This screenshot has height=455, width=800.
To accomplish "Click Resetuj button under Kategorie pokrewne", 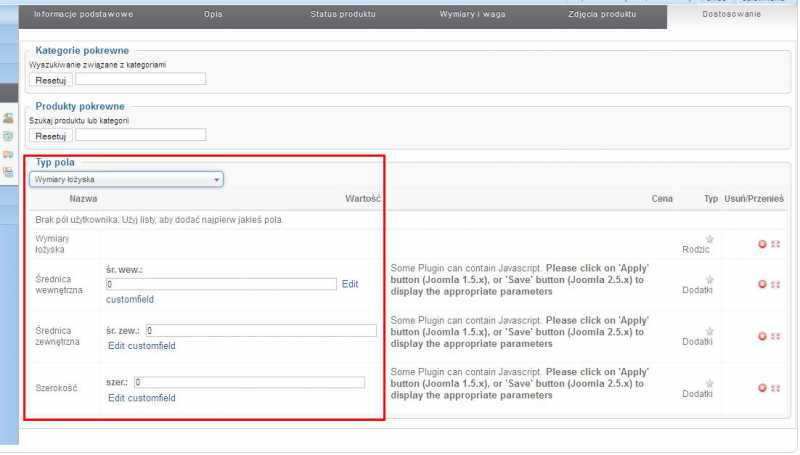I will tap(50, 80).
